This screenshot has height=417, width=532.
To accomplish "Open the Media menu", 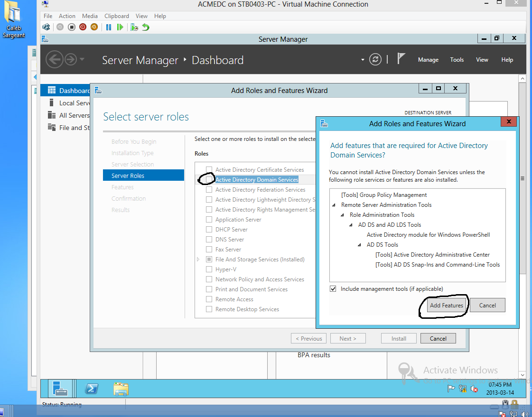I will coord(90,16).
